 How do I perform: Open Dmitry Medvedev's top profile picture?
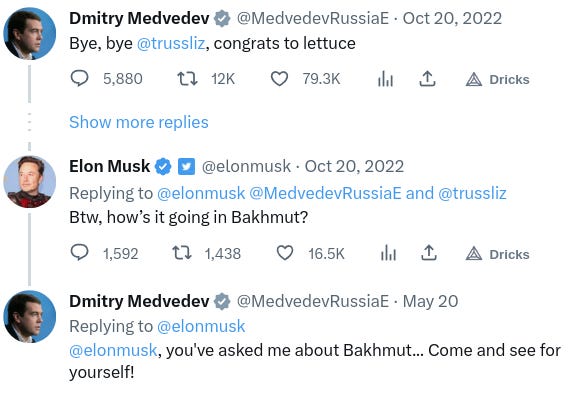click(30, 34)
